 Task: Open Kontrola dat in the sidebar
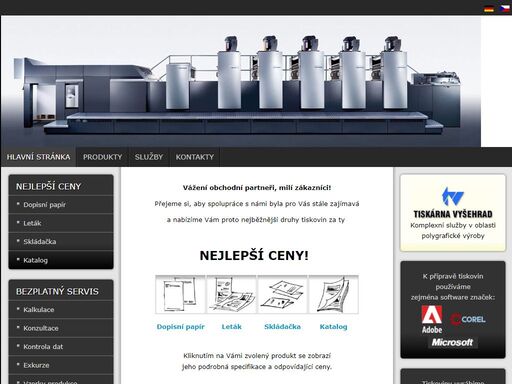pyautogui.click(x=61, y=347)
